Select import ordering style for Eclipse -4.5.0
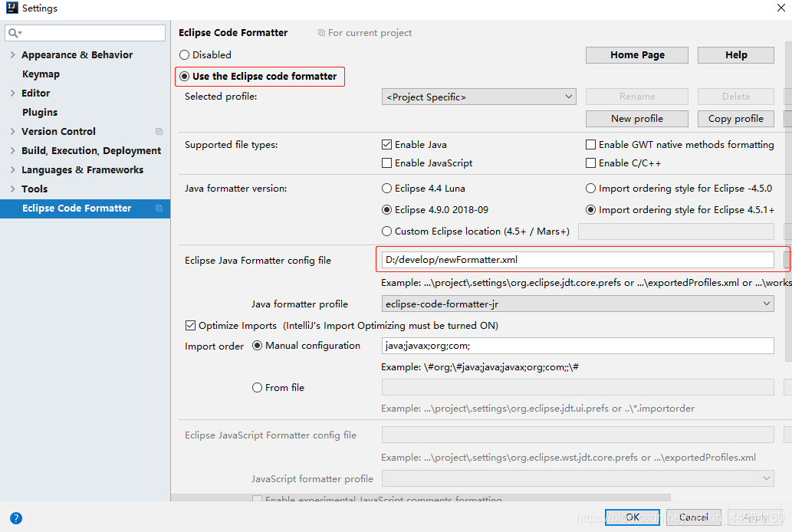The height and width of the screenshot is (532, 792). tap(590, 189)
